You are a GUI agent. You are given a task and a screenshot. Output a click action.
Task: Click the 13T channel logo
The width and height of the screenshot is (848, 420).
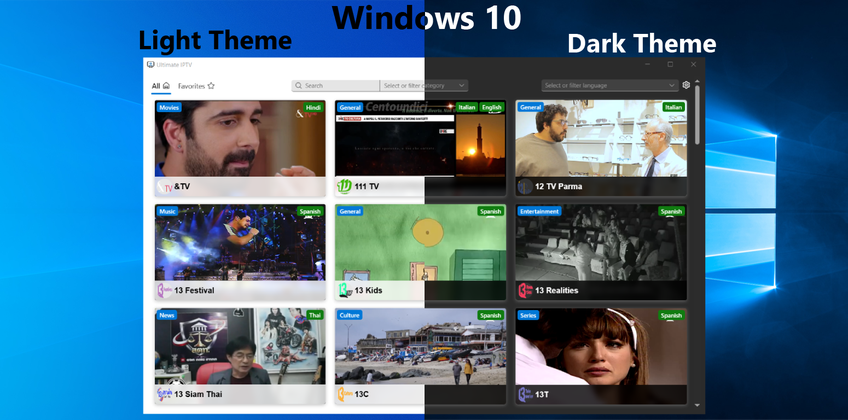tap(525, 394)
